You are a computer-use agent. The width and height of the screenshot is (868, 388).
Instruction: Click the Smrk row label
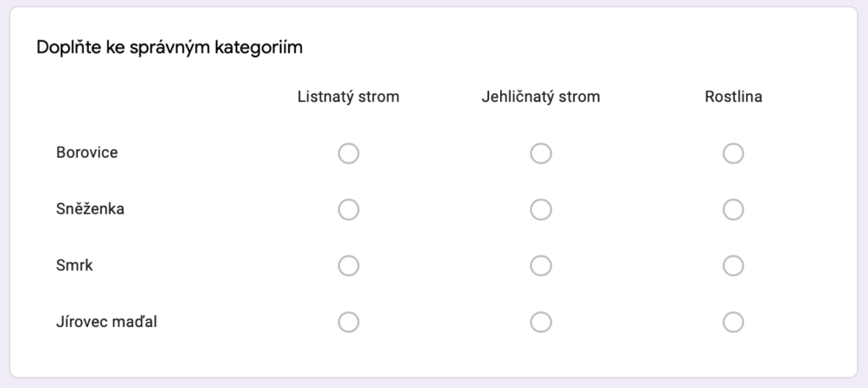75,266
